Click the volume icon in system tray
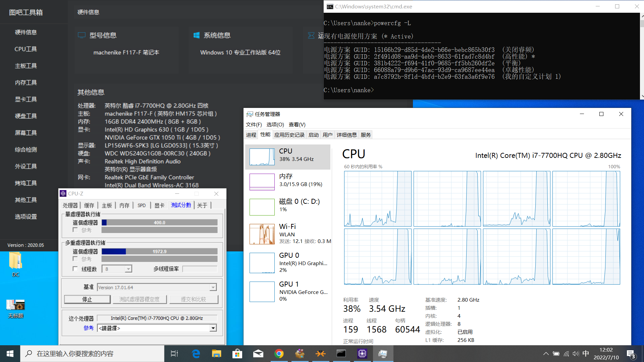 [x=576, y=354]
